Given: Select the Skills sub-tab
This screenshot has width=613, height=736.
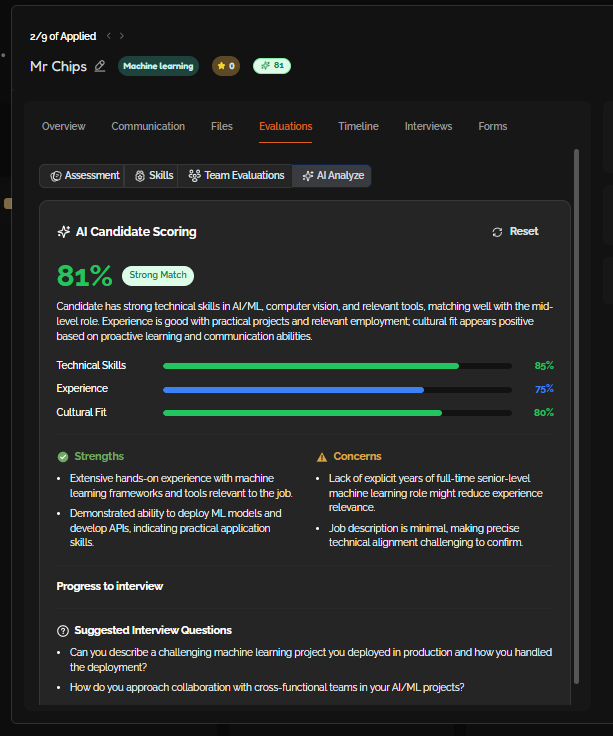Looking at the screenshot, I should coord(151,176).
